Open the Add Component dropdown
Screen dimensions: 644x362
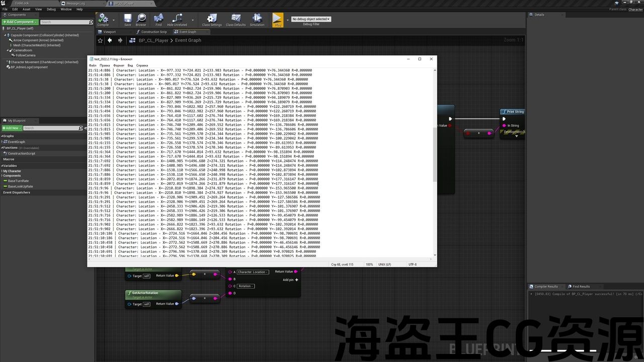coord(20,22)
